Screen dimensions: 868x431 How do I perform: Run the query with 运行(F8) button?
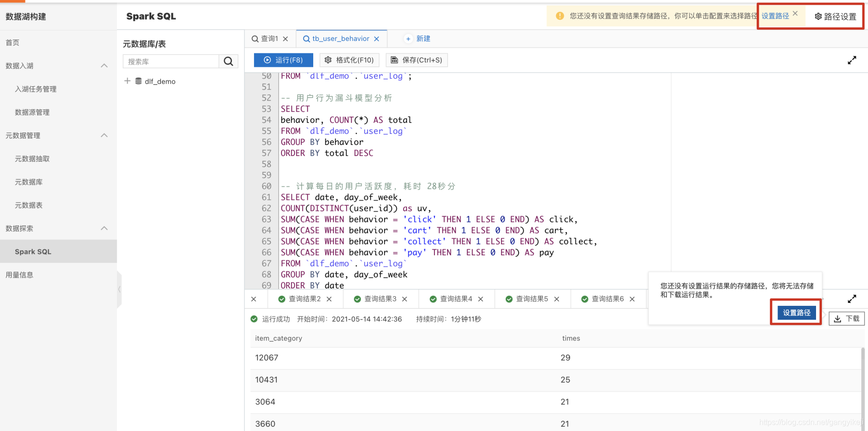283,60
